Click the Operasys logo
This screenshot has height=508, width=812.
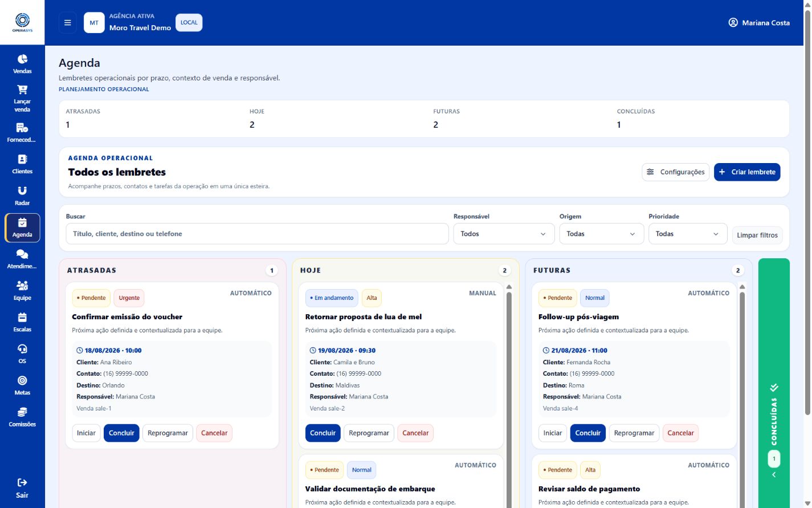pyautogui.click(x=22, y=22)
